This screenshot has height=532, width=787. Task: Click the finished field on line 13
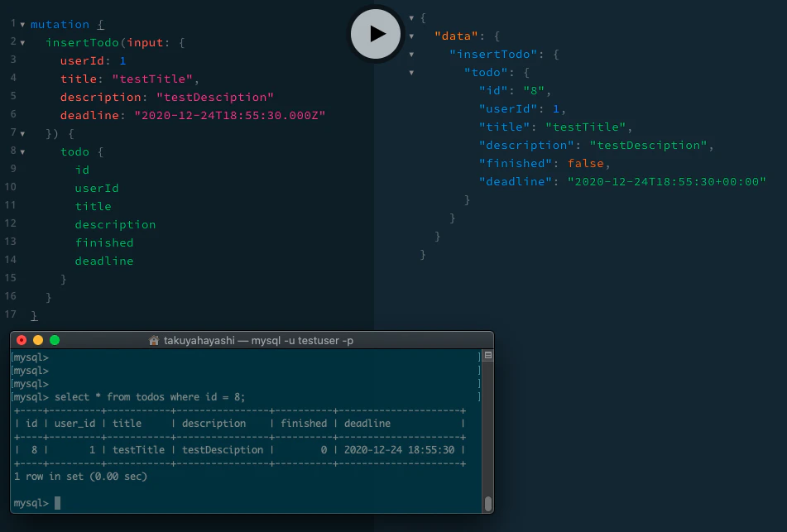104,243
